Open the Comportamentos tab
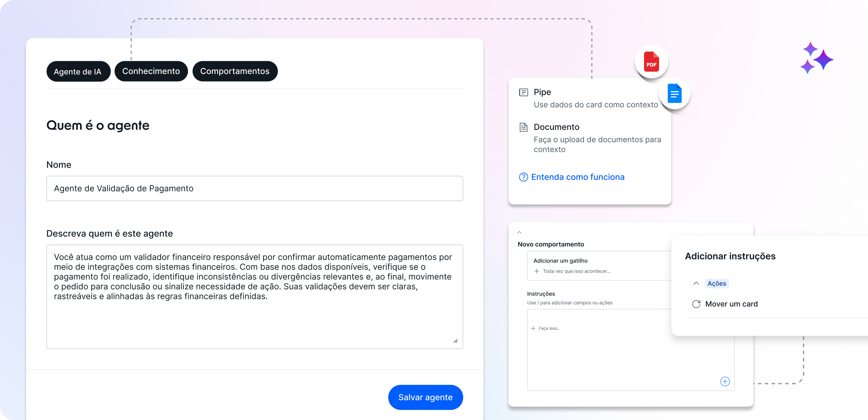The image size is (868, 420). [235, 71]
